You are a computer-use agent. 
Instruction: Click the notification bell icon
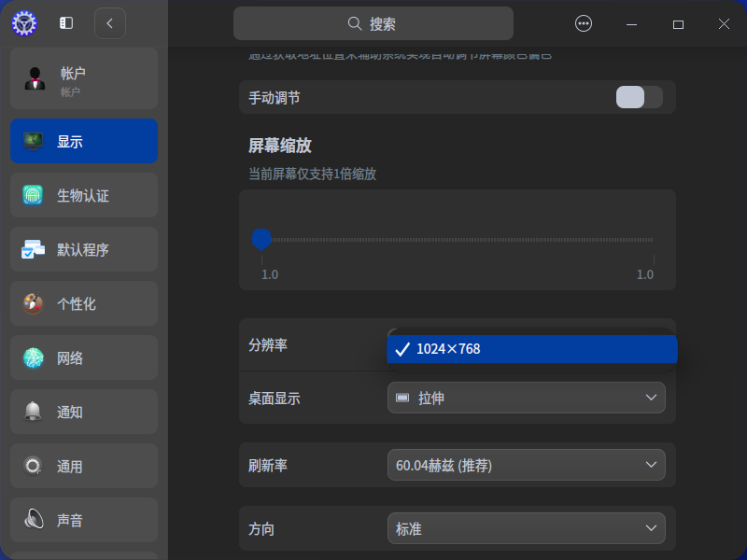[33, 412]
